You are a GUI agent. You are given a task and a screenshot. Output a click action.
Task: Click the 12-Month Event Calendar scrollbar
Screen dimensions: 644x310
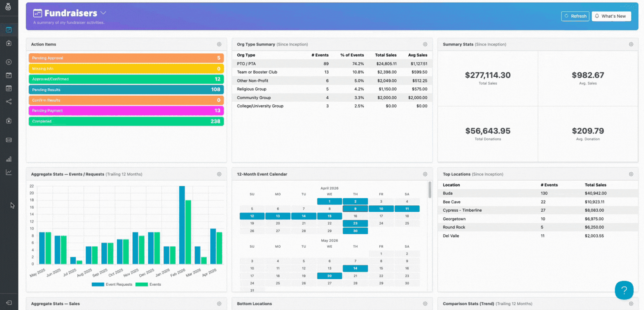[429, 190]
